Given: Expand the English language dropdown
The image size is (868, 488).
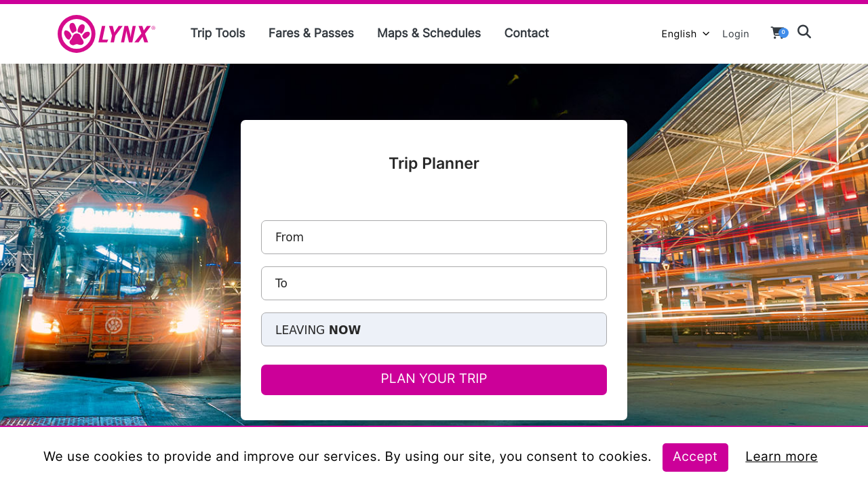Looking at the screenshot, I should 679,33.
